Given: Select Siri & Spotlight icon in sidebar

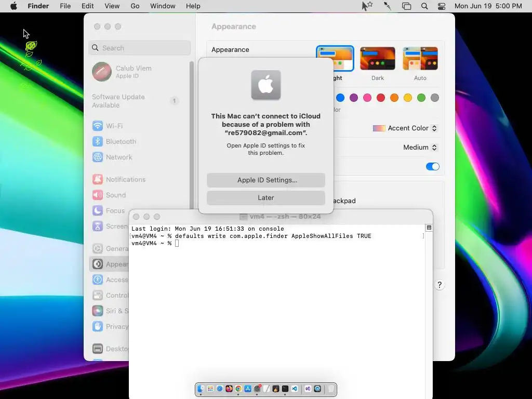Looking at the screenshot, I should coord(98,311).
